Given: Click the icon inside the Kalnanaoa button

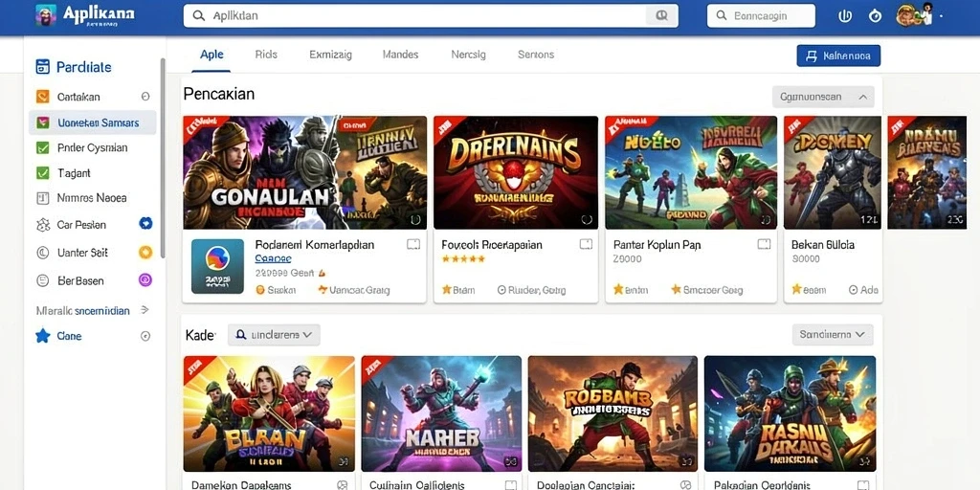Looking at the screenshot, I should point(812,56).
